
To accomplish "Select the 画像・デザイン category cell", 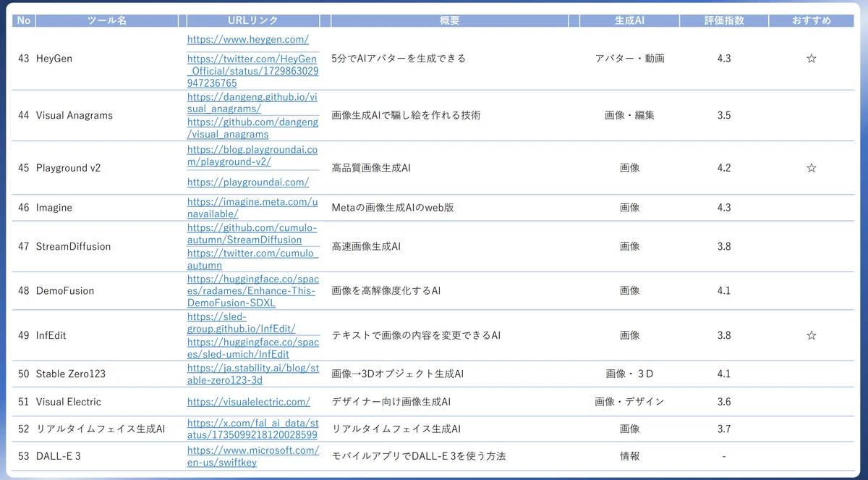I will pos(629,401).
